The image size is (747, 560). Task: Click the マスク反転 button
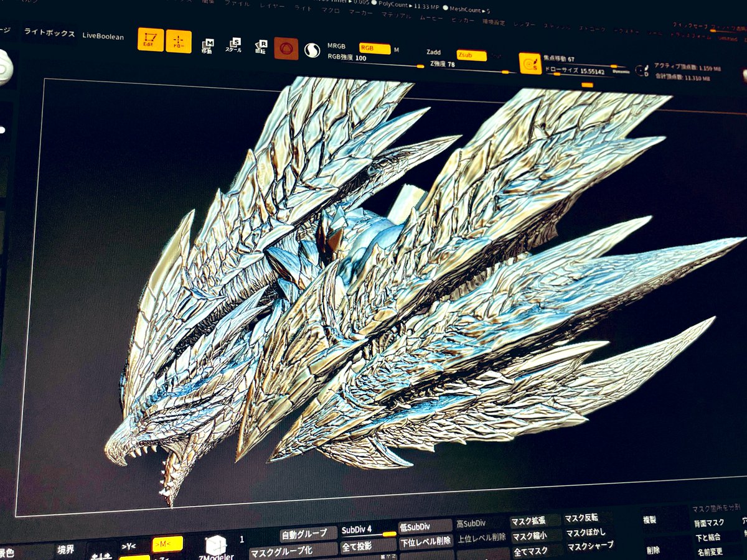pos(581,518)
